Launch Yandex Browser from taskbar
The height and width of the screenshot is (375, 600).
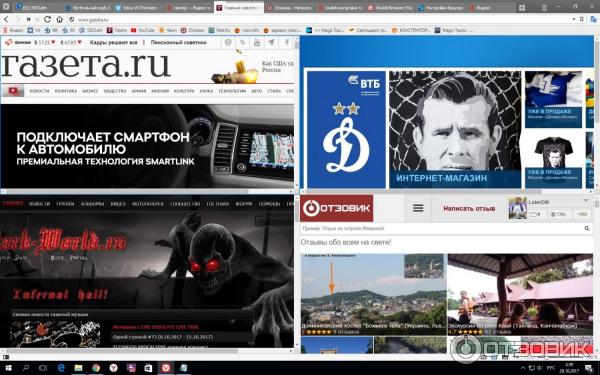point(114,368)
